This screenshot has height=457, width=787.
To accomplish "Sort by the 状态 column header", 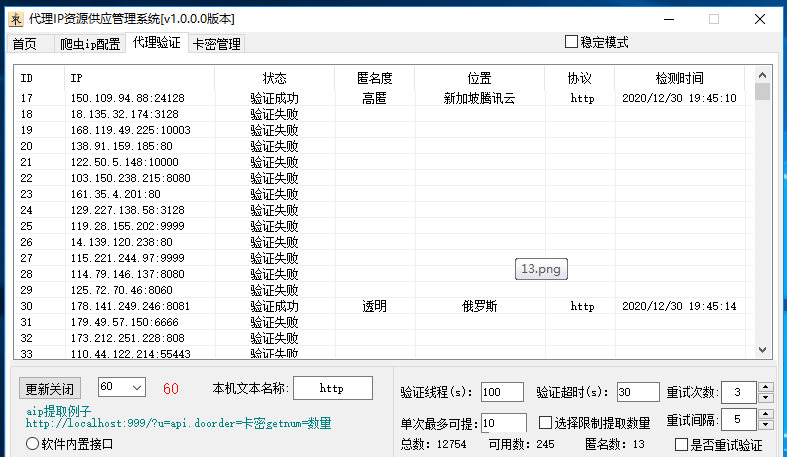I will coord(275,78).
